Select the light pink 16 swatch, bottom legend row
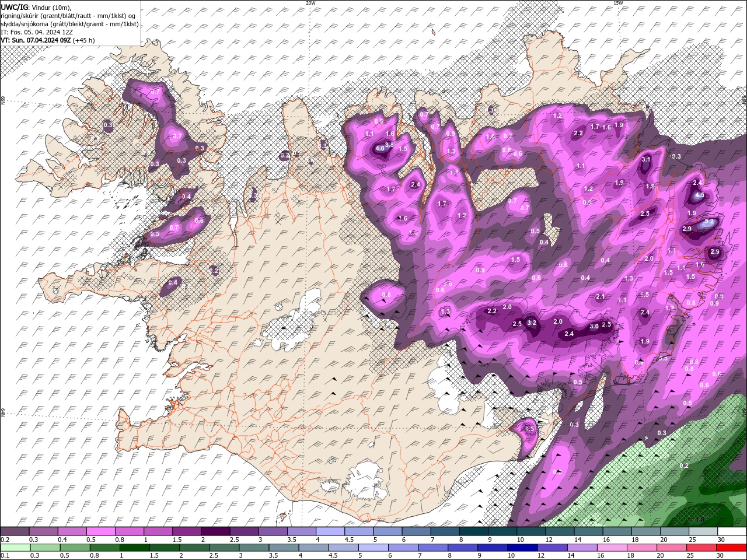 (612, 547)
